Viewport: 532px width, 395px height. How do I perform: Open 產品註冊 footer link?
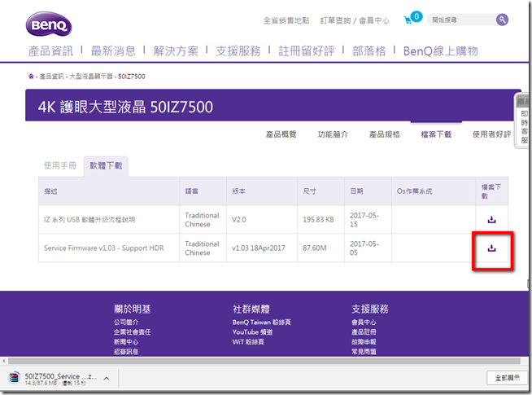tap(364, 331)
